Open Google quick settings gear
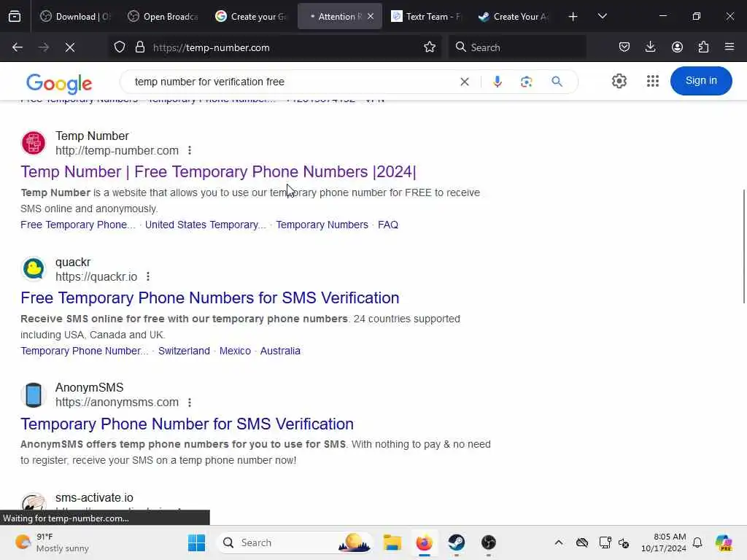The image size is (747, 560). [x=619, y=81]
